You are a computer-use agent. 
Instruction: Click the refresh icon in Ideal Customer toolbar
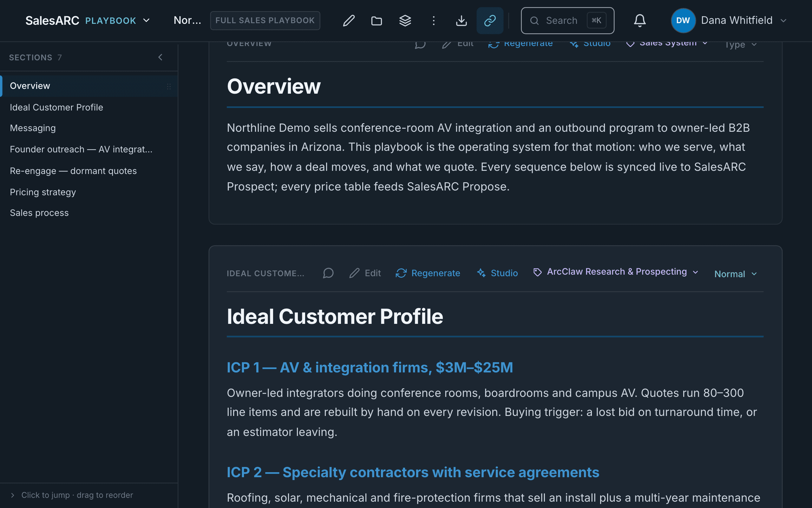click(x=401, y=273)
